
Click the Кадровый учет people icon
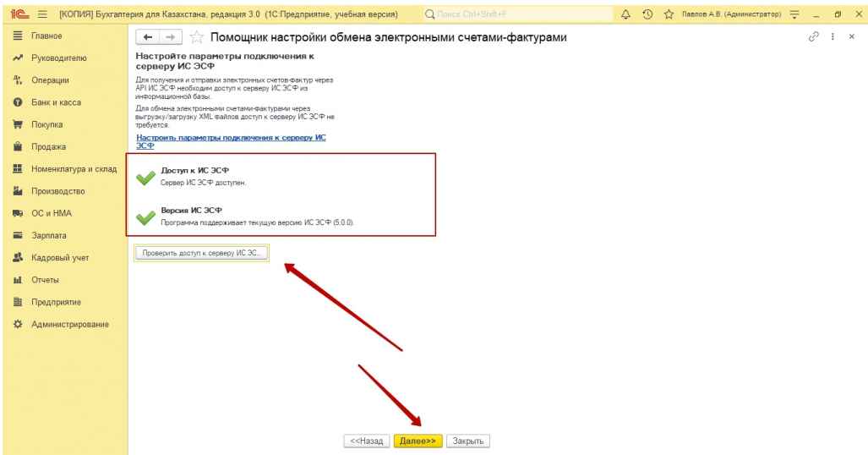(x=18, y=257)
